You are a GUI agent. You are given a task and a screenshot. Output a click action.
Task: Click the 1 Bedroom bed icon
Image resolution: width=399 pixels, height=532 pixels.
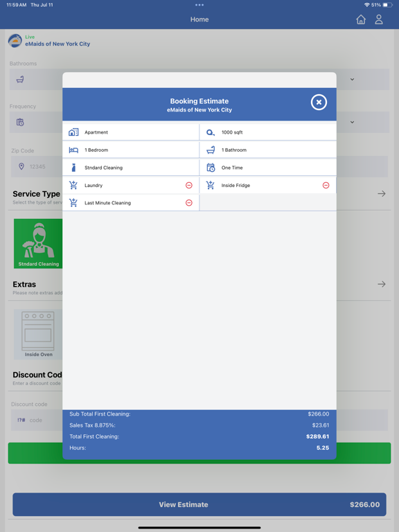click(x=73, y=150)
